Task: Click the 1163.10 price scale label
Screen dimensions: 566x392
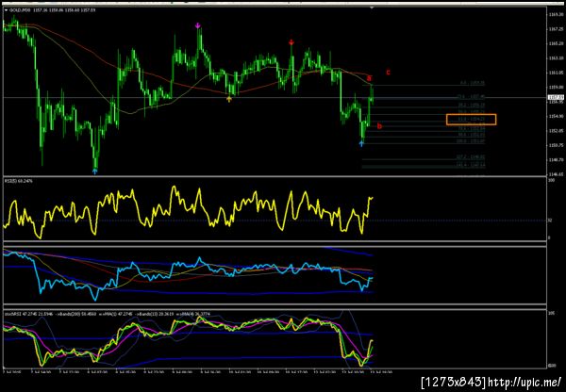Action: (556, 58)
